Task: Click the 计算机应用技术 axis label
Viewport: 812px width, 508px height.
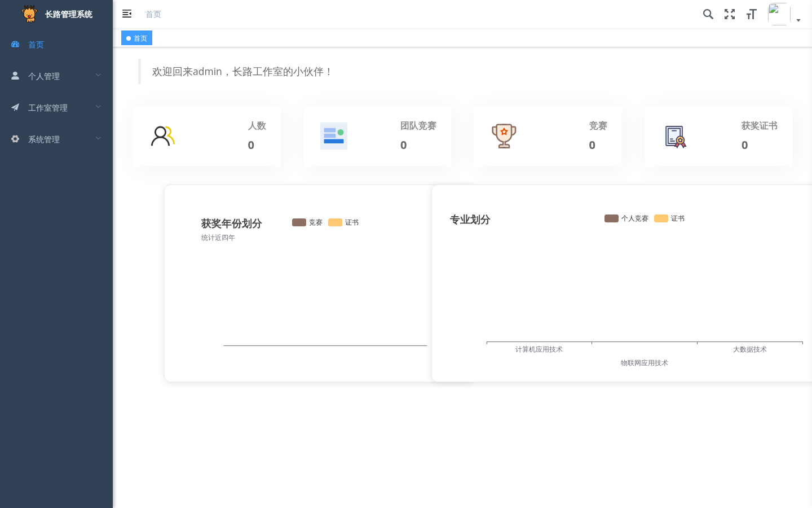Action: pyautogui.click(x=539, y=349)
